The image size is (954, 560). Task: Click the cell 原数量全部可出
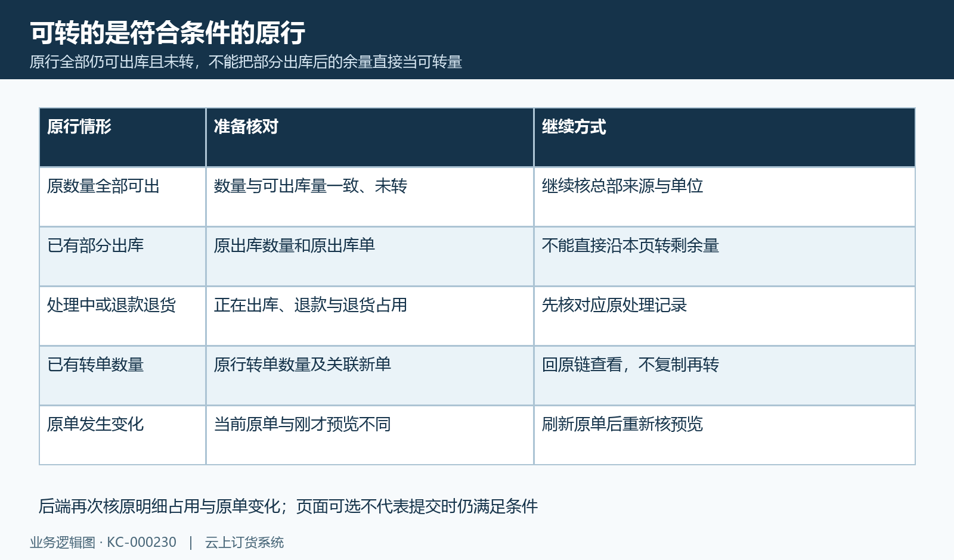pyautogui.click(x=123, y=197)
